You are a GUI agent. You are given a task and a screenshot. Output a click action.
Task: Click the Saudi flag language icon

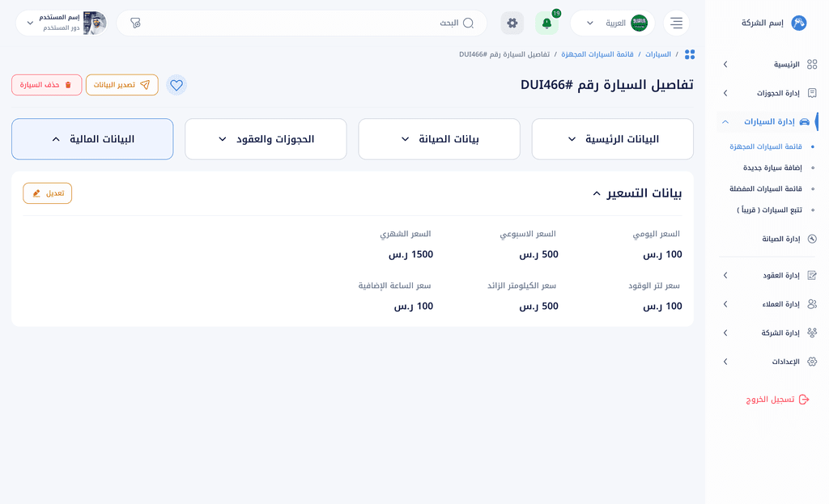(640, 23)
